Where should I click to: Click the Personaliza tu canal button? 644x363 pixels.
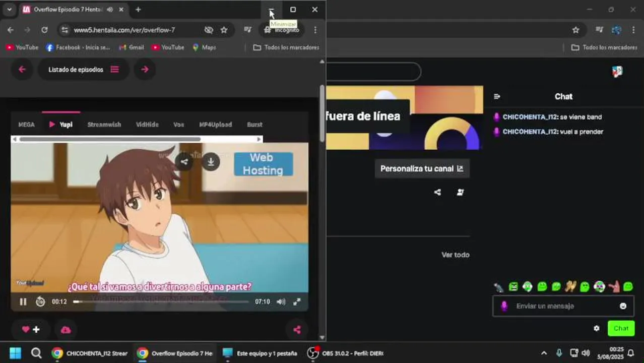tap(422, 168)
